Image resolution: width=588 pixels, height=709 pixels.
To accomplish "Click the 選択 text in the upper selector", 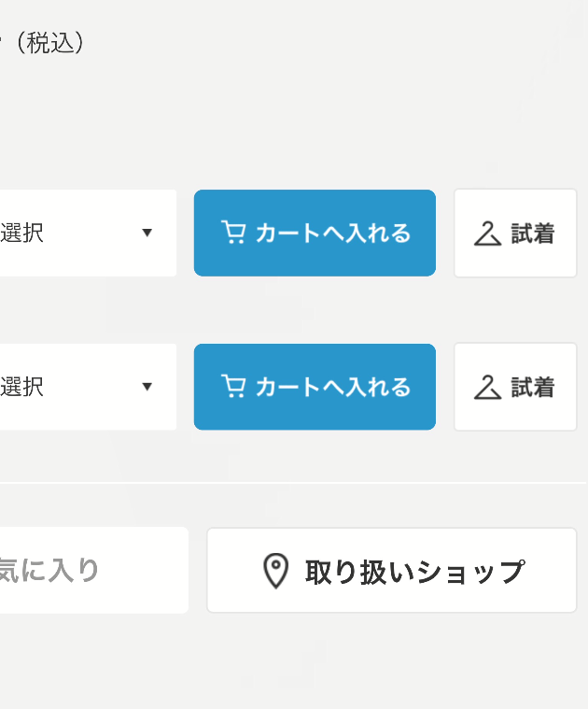I will pyautogui.click(x=21, y=233).
